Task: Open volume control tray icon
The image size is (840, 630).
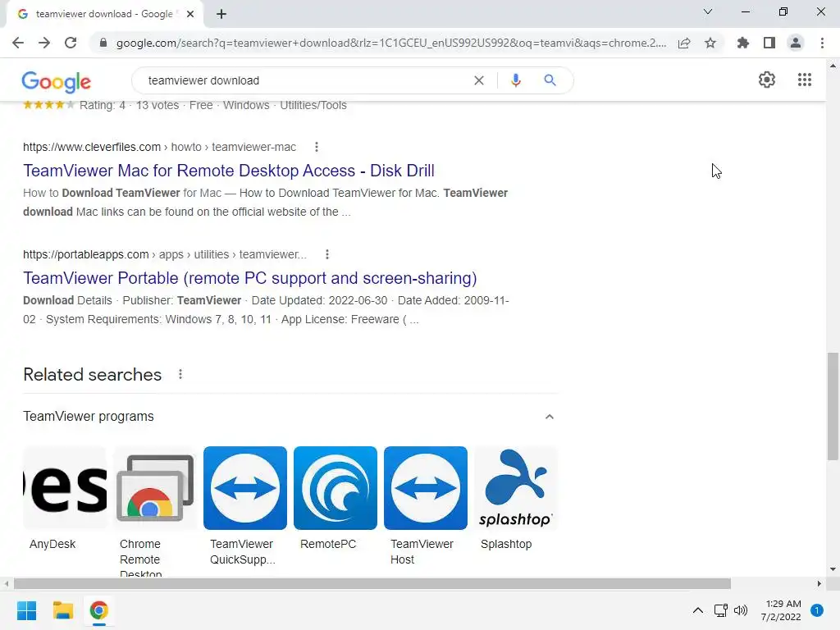Action: (741, 610)
